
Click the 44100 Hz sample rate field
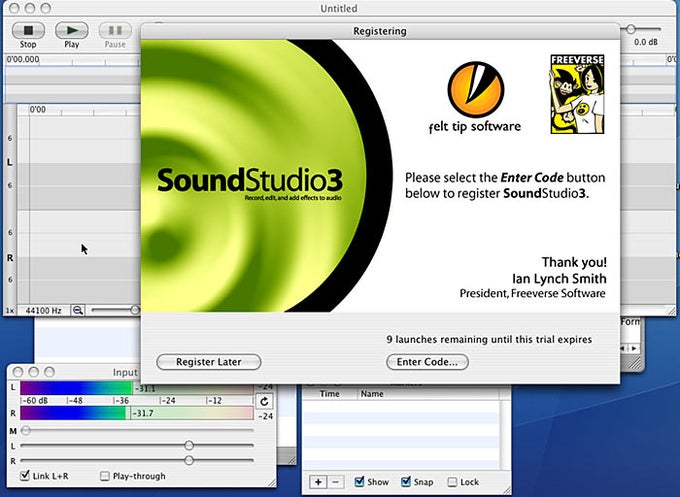pos(43,311)
